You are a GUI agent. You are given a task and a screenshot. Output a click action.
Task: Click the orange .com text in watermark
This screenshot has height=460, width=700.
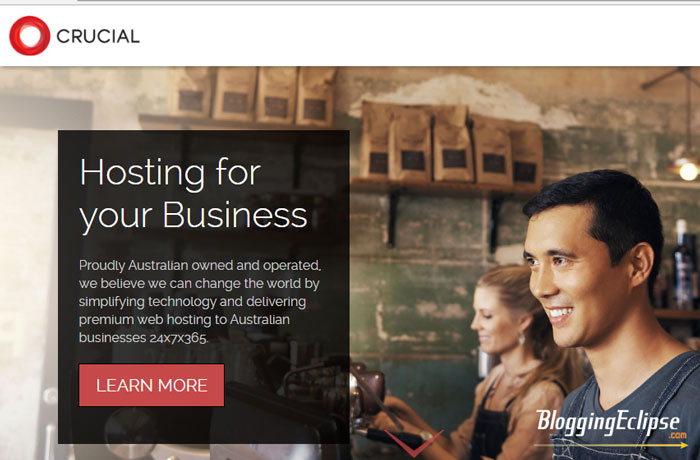coord(678,435)
